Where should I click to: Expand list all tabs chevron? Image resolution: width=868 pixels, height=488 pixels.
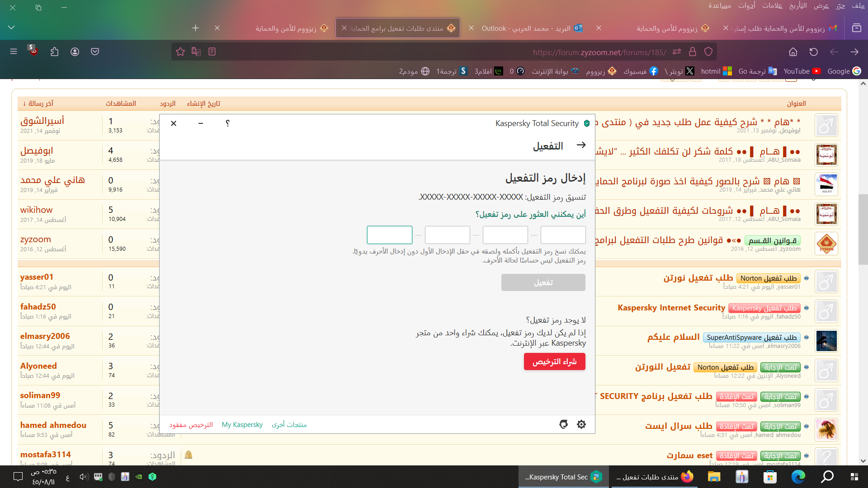11,28
